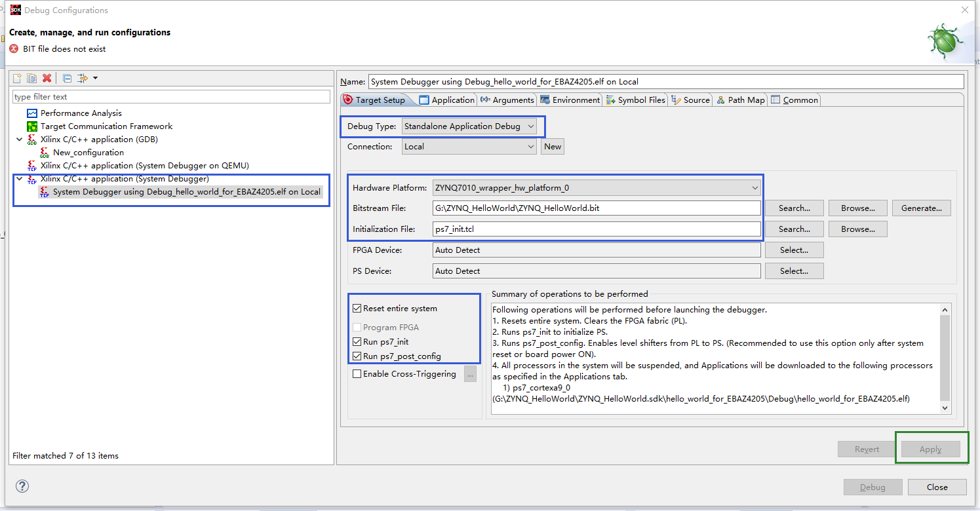This screenshot has height=511, width=980.
Task: Click Select next to FPGA Device
Action: tap(794, 250)
